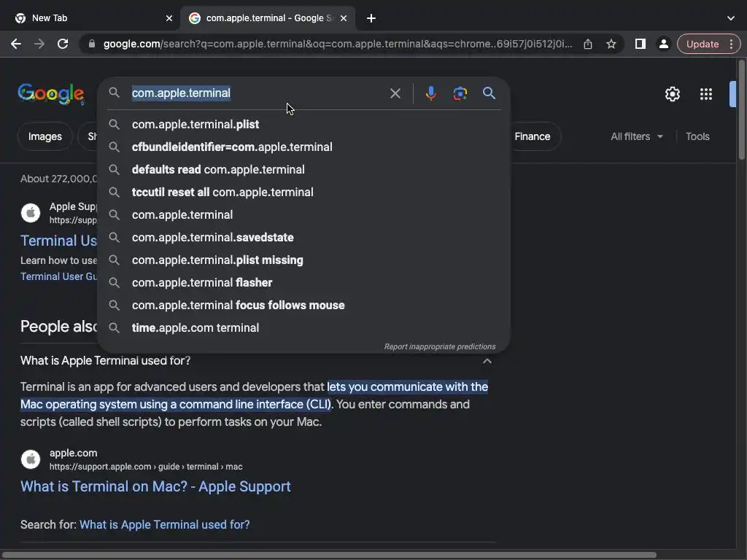
Task: Expand the tab search chevron
Action: click(731, 18)
